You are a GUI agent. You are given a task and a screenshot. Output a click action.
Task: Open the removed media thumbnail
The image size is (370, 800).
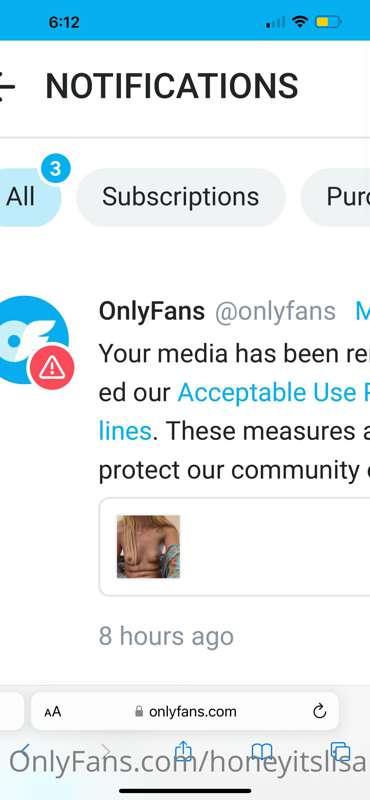coord(148,546)
